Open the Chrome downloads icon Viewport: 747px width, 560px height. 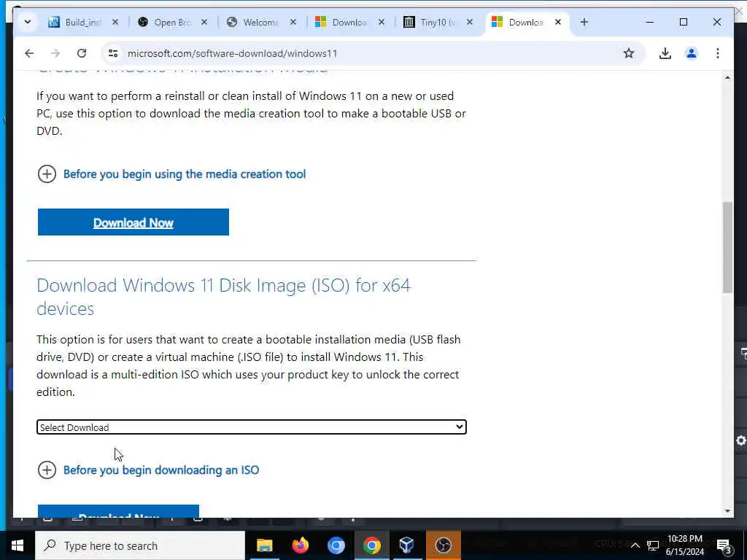[665, 53]
